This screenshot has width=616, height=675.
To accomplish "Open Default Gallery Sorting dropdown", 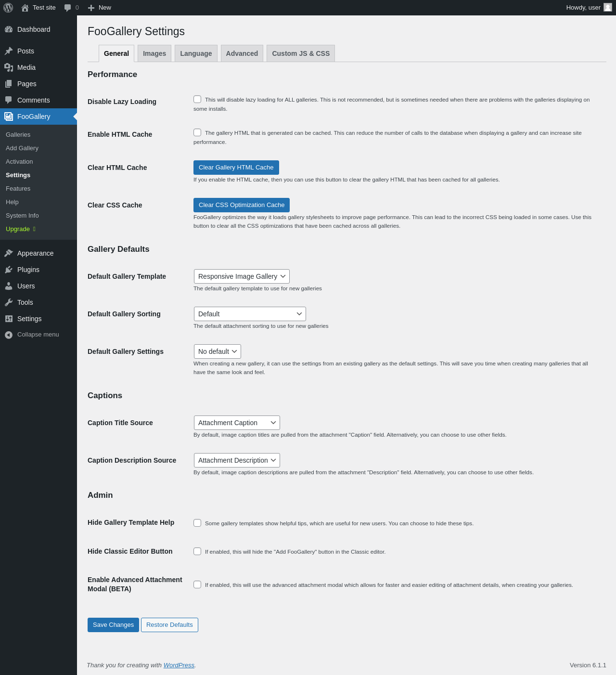I will (x=250, y=314).
